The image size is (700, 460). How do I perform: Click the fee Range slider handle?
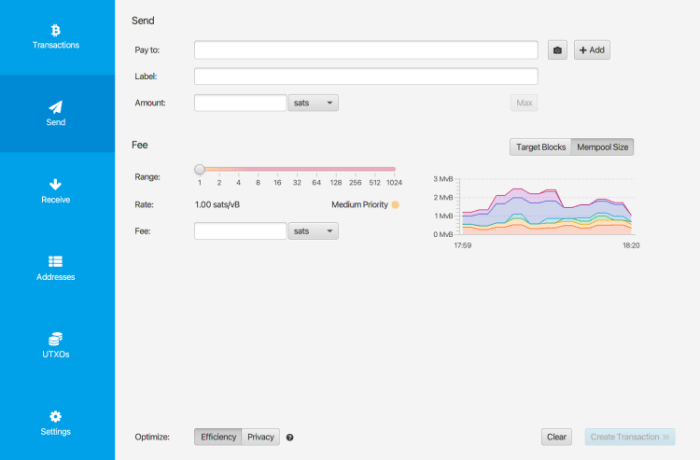coord(200,169)
